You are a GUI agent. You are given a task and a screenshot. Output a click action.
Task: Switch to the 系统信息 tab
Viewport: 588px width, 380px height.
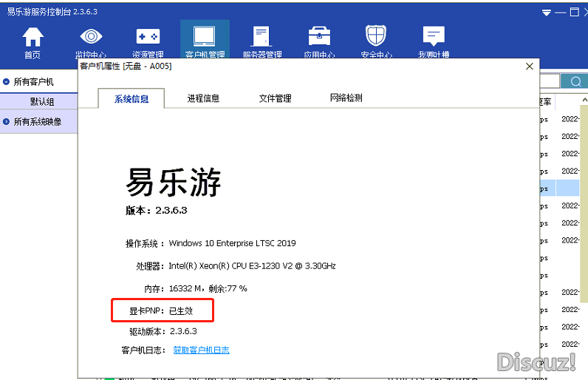[x=131, y=98]
